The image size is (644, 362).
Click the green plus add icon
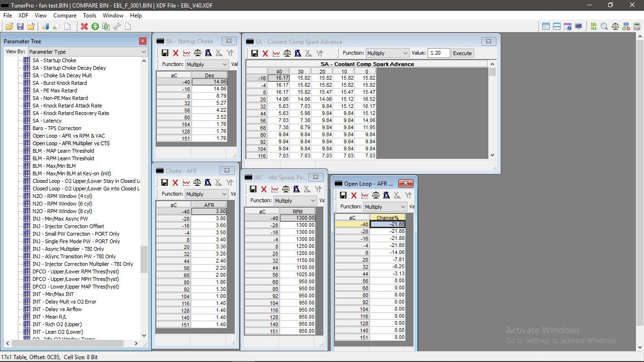tap(95, 26)
